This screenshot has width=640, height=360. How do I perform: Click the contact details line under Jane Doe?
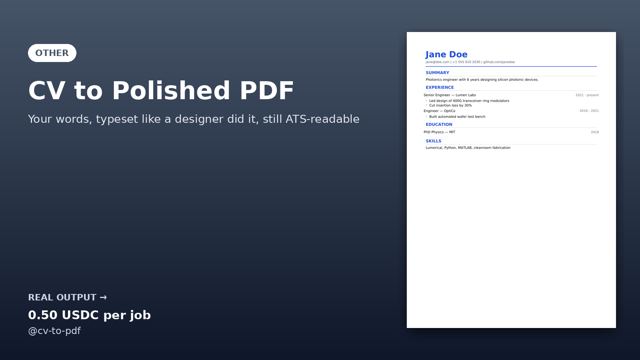point(470,62)
